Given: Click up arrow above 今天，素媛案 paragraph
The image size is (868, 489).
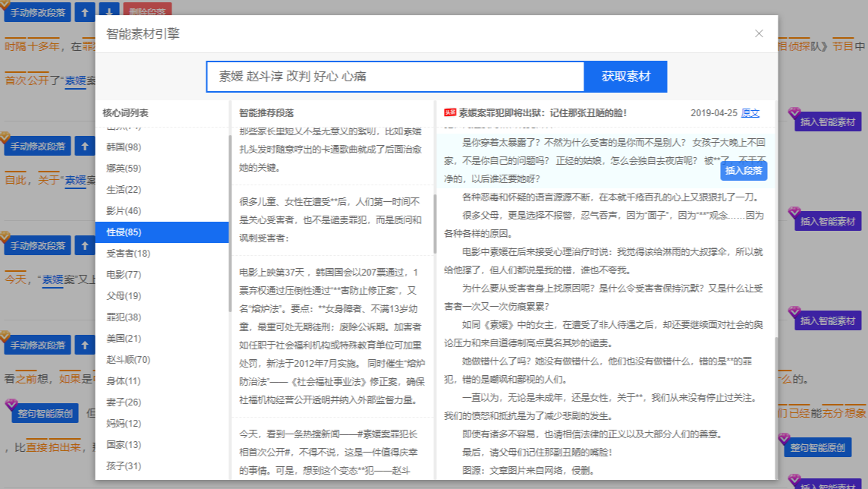Looking at the screenshot, I should [x=85, y=245].
